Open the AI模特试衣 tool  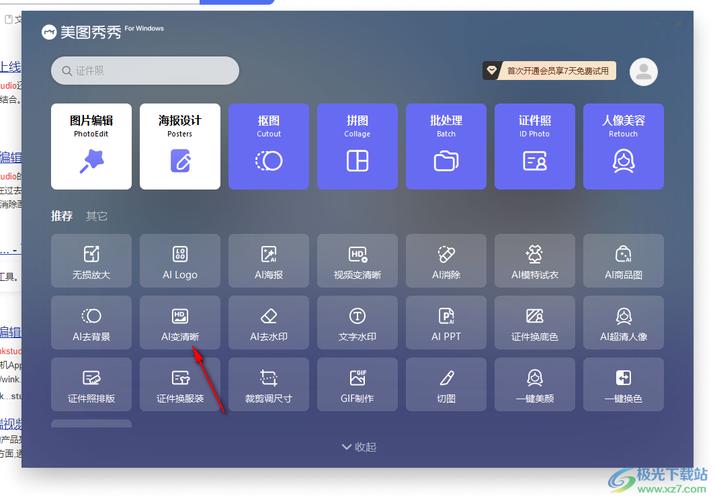534,261
